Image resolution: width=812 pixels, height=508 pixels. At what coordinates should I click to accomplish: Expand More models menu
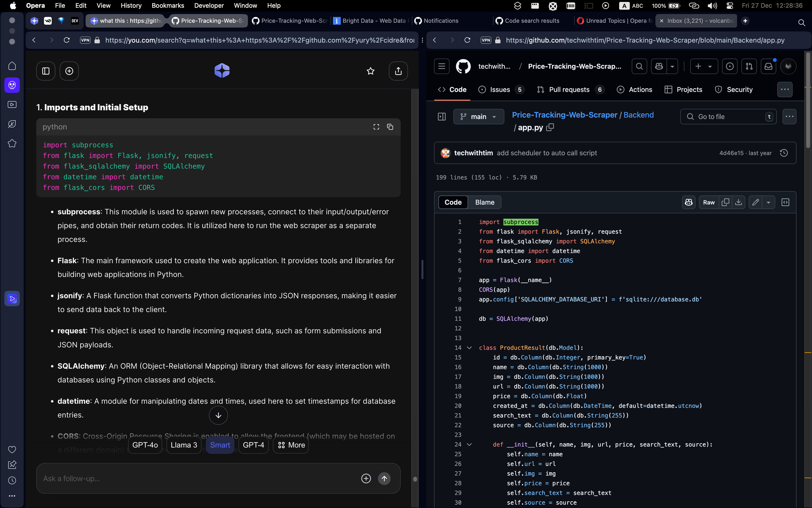click(291, 445)
